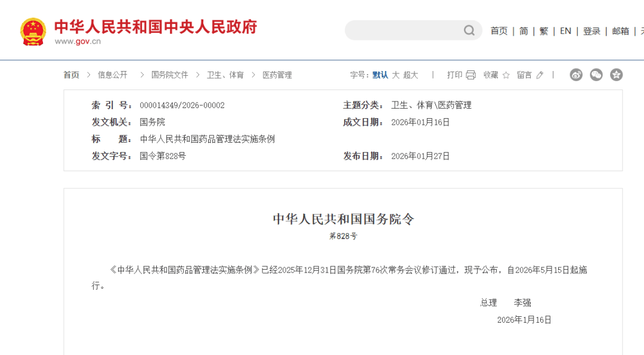This screenshot has height=355, width=644.
Task: Switch the site language to EN
Action: (x=565, y=31)
